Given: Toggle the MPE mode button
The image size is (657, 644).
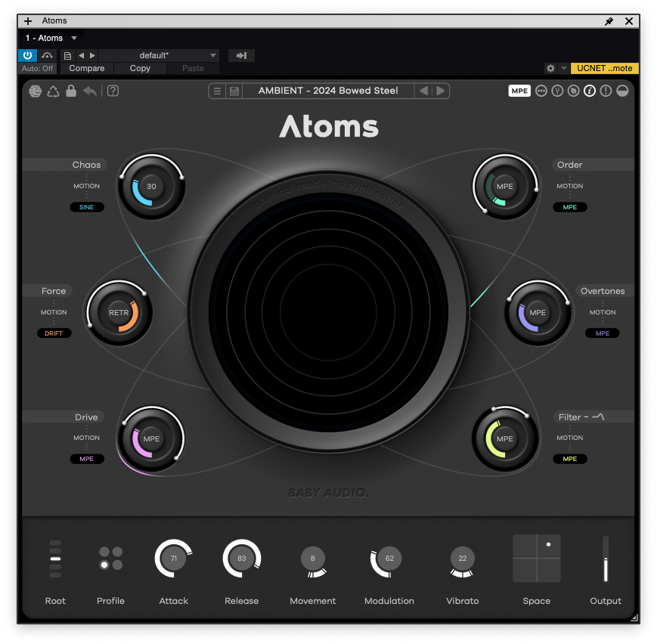Looking at the screenshot, I should (x=519, y=91).
